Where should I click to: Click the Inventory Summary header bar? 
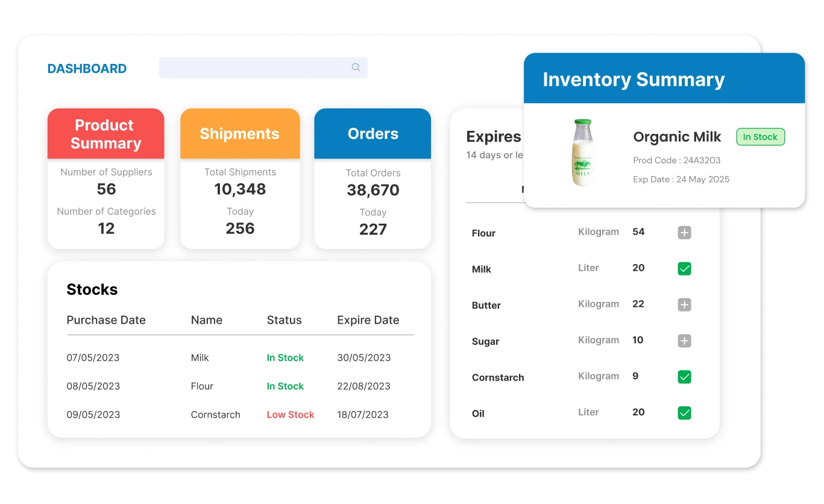click(664, 79)
